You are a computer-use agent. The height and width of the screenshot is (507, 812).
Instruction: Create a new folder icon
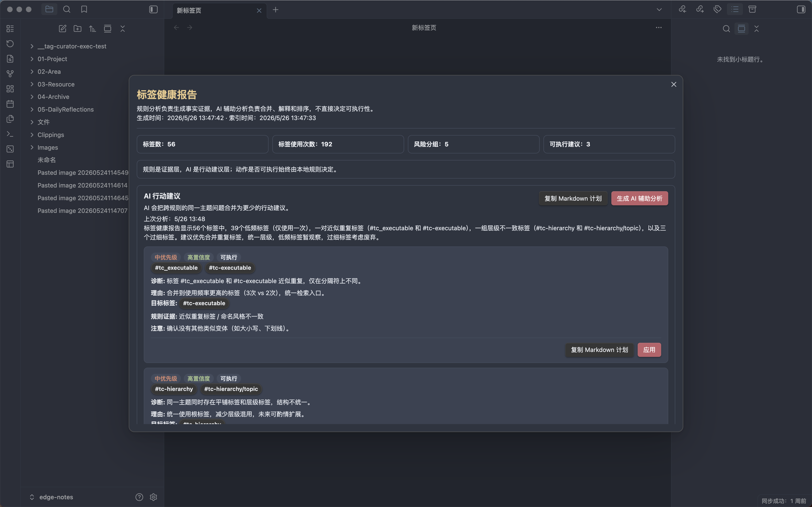click(x=78, y=28)
